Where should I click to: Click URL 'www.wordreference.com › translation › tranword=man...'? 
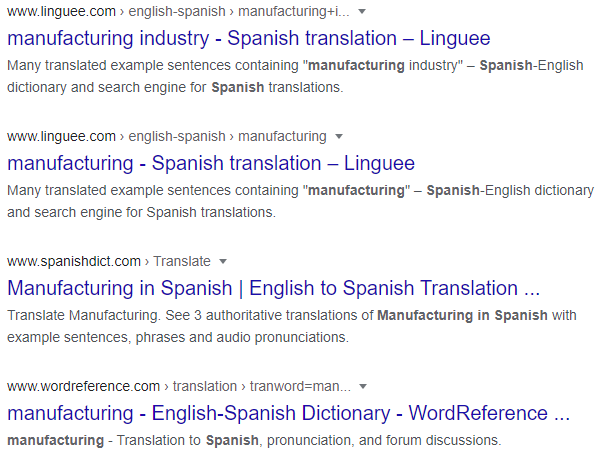point(179,386)
